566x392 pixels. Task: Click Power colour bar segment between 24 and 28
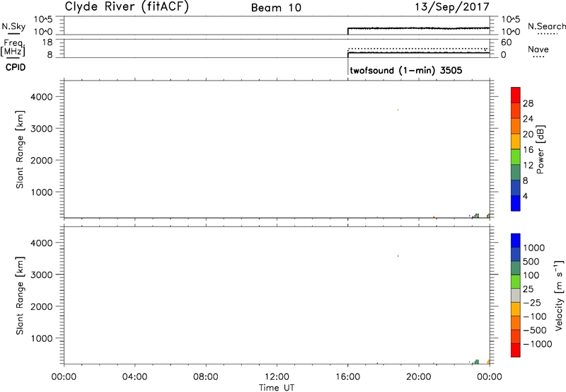pyautogui.click(x=516, y=110)
